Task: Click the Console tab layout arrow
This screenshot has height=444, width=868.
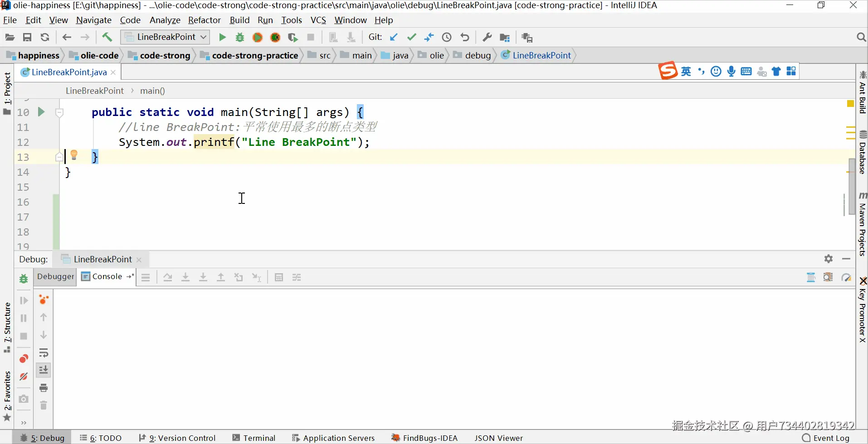Action: click(131, 276)
